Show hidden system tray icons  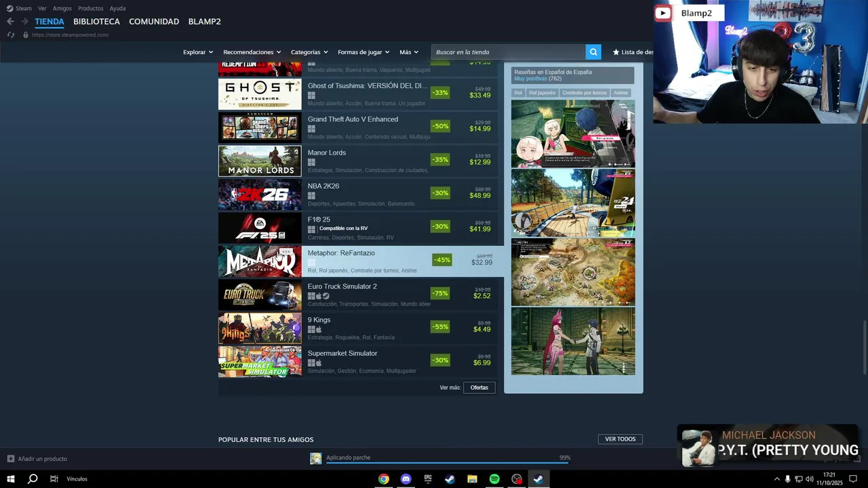pos(776,479)
